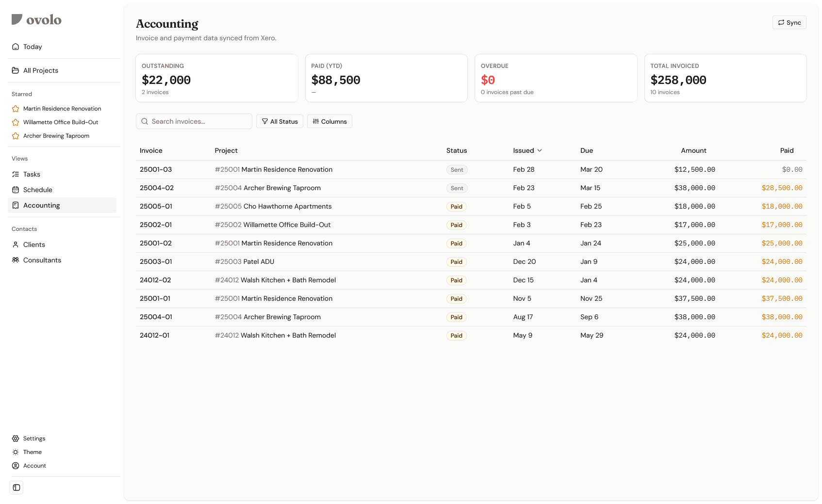Open the All Status filter dropdown
822x504 pixels.
279,121
